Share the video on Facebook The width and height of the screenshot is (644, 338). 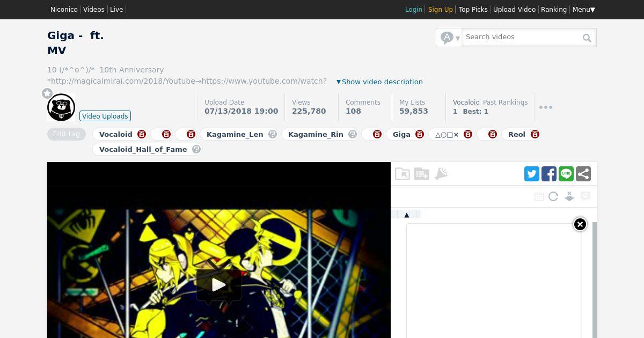point(549,174)
